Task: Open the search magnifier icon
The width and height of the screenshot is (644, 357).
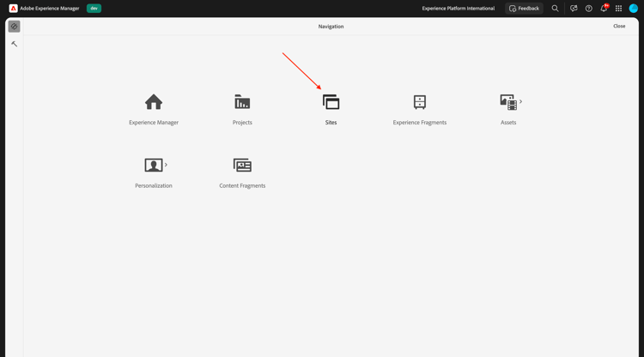Action: tap(555, 9)
